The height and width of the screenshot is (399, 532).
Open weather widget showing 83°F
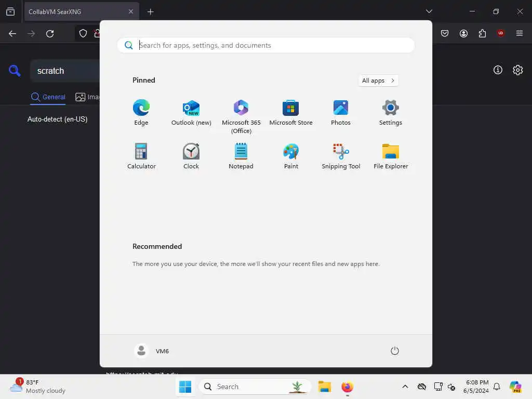click(x=38, y=387)
